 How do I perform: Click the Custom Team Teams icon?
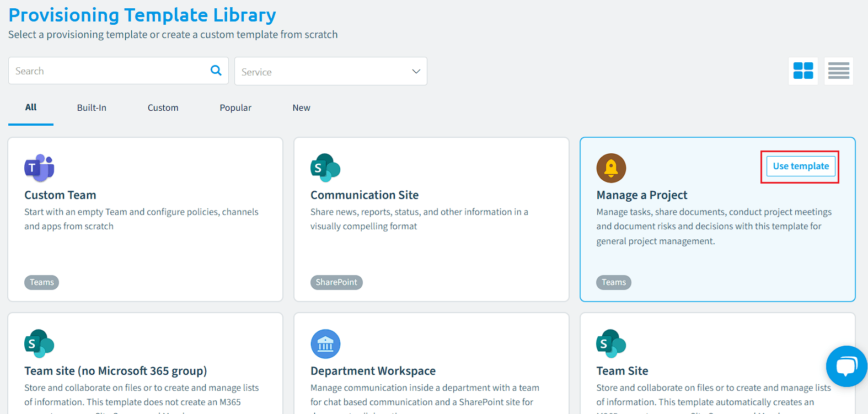[x=39, y=168]
